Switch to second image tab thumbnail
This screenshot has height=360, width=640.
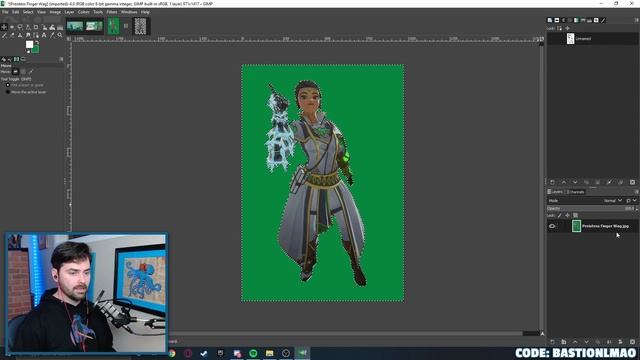pos(94,27)
